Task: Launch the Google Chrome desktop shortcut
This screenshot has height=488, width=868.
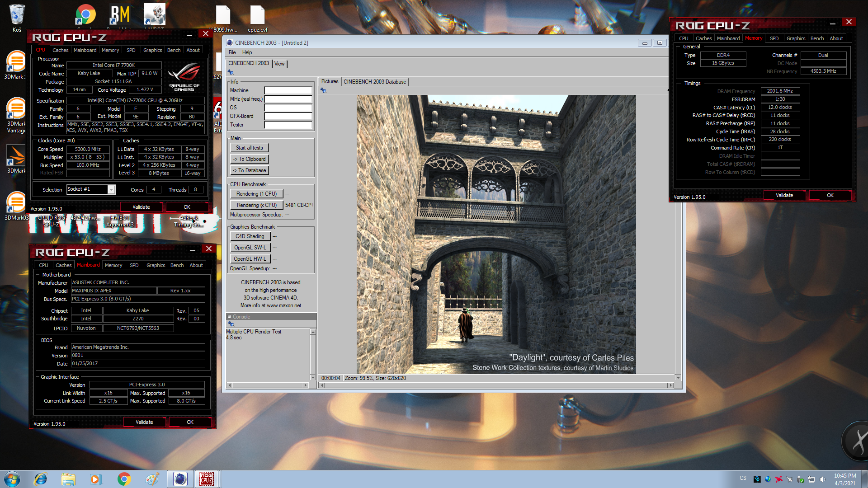Action: pos(85,15)
